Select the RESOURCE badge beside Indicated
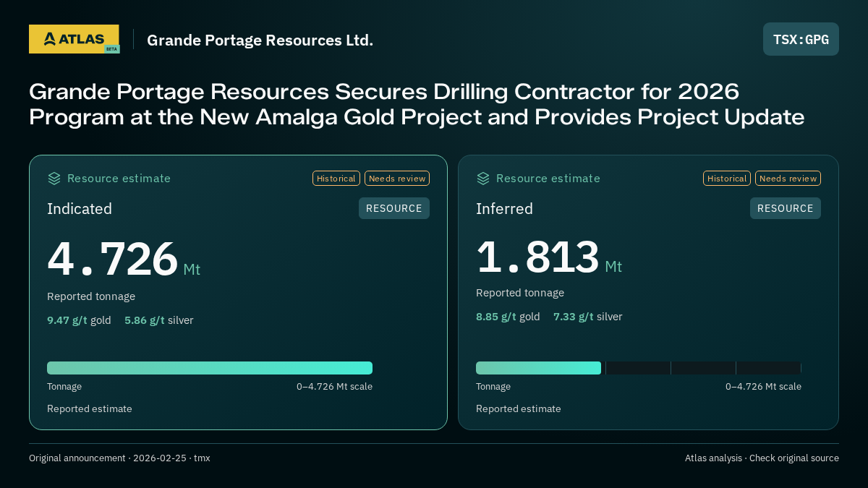Image resolution: width=868 pixels, height=488 pixels. (394, 208)
